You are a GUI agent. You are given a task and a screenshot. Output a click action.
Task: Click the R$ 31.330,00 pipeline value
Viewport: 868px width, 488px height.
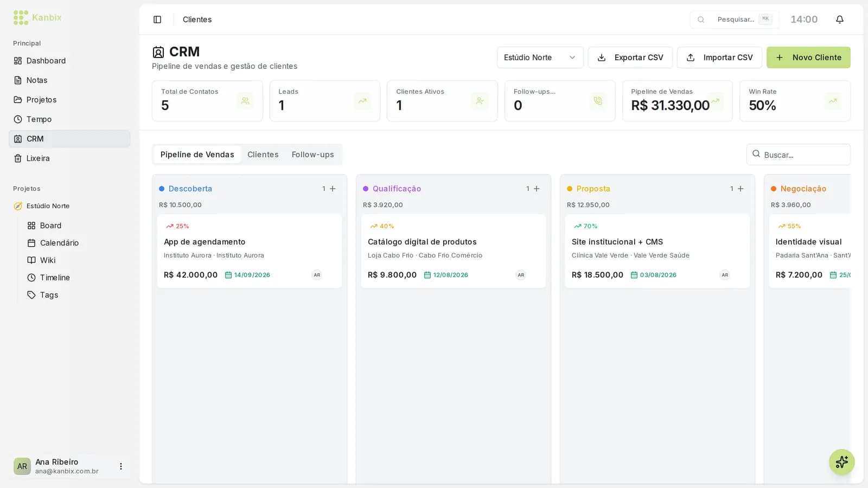pyautogui.click(x=671, y=105)
